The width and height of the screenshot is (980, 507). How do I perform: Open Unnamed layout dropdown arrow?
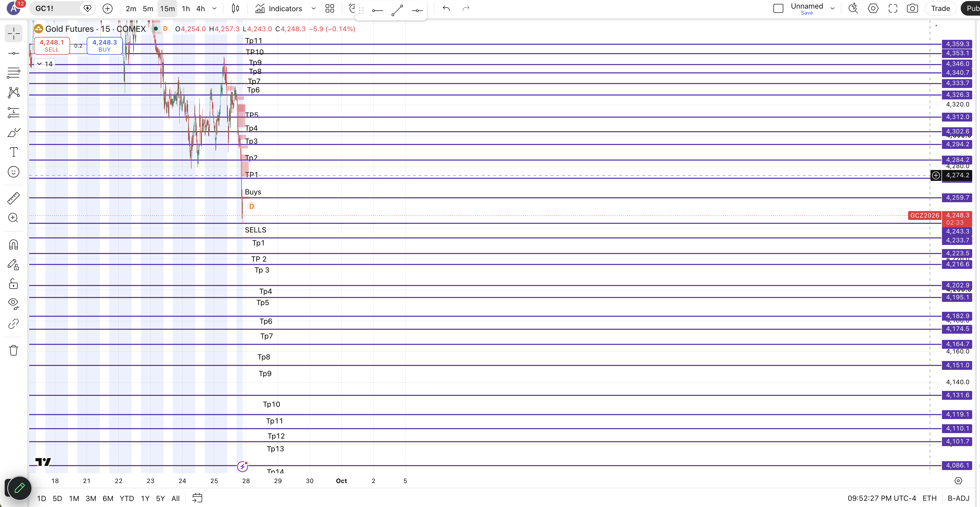coord(832,8)
